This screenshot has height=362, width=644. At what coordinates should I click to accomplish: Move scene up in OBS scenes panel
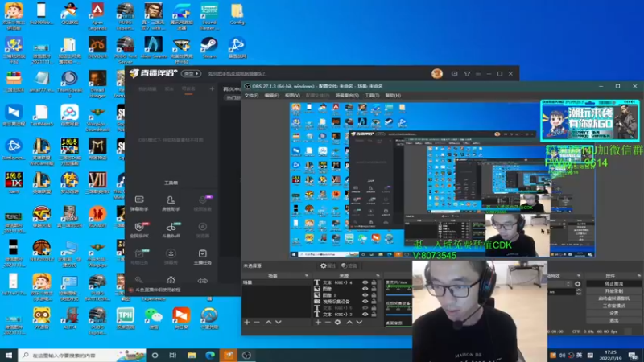[269, 323]
